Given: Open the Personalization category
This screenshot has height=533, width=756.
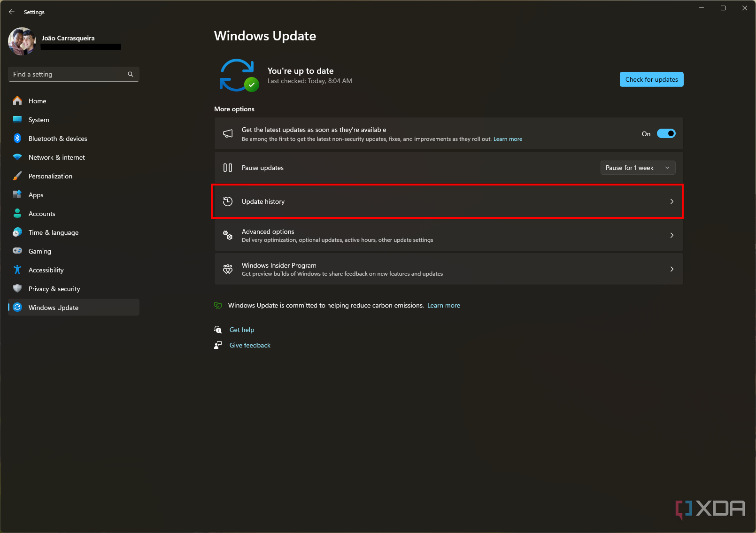Looking at the screenshot, I should [74, 176].
